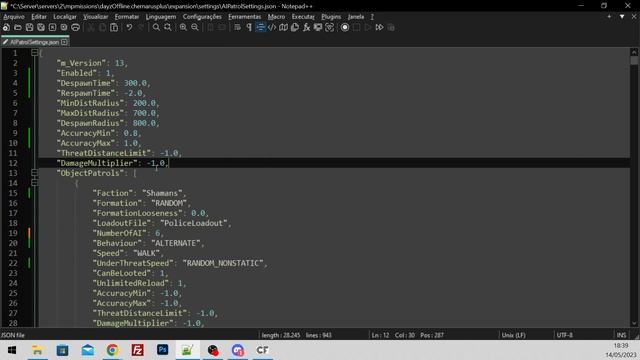The image size is (640, 360).
Task: Open the Replace toolbar icon
Action: click(x=167, y=27)
